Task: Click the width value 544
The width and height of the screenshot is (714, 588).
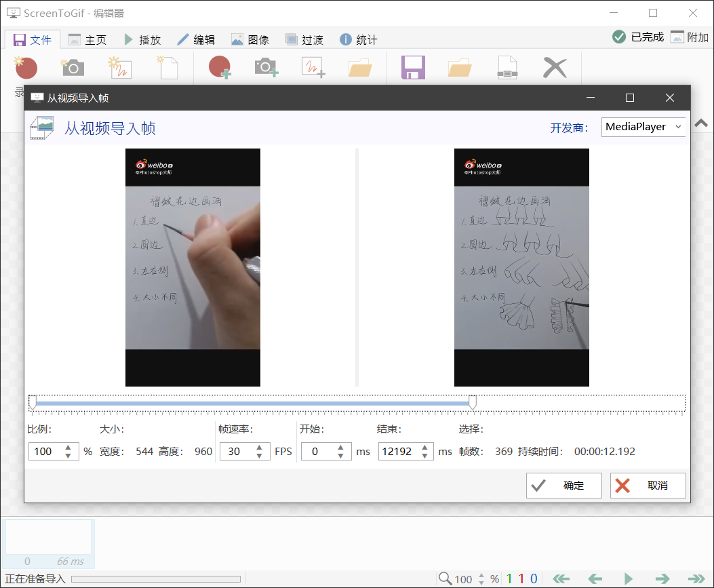Action: coord(144,452)
